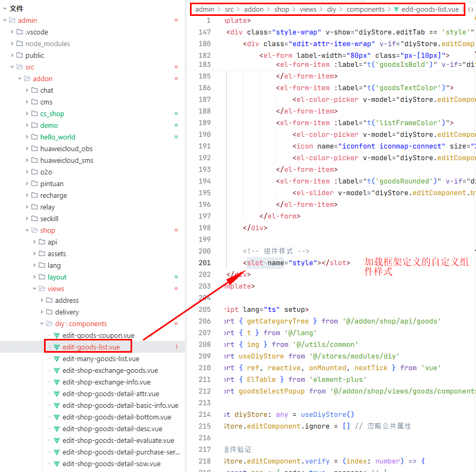Image resolution: width=476 pixels, height=472 pixels.
Task: Click line number 201 in the gutter
Action: [204, 263]
